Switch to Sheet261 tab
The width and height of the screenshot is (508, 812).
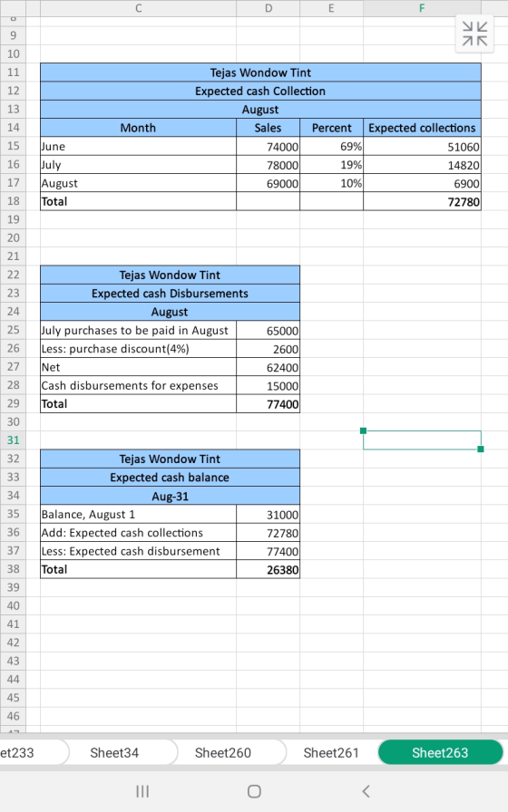331,752
